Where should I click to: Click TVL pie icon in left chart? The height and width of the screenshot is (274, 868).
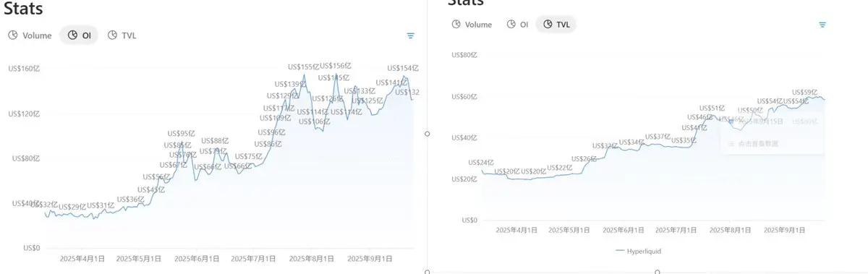pyautogui.click(x=112, y=35)
